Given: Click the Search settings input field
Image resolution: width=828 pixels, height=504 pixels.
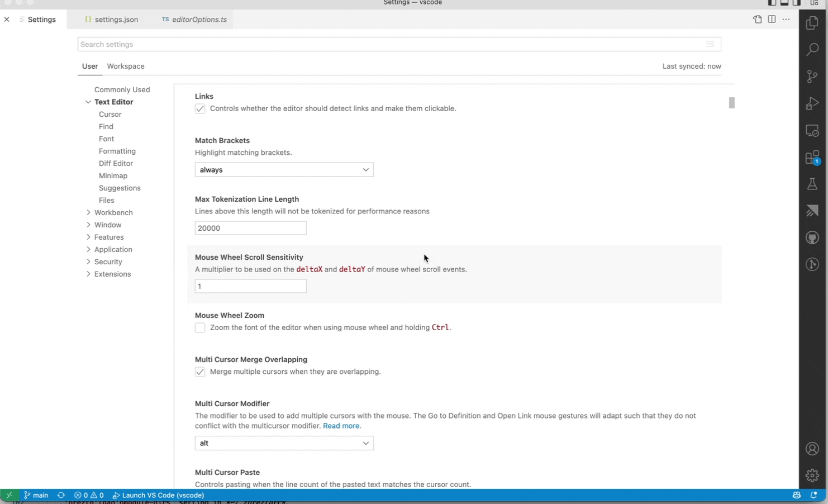Looking at the screenshot, I should [x=399, y=44].
